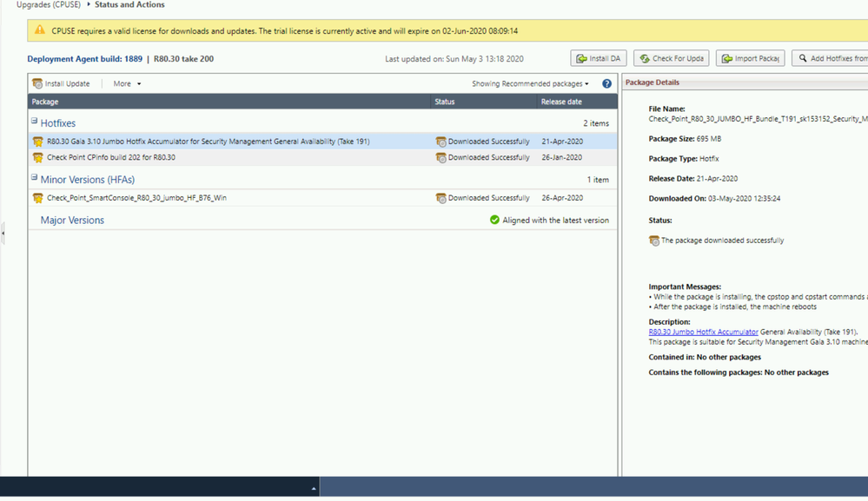Viewport: 868px width, 501px height.
Task: Click the help question mark icon
Action: [x=606, y=84]
